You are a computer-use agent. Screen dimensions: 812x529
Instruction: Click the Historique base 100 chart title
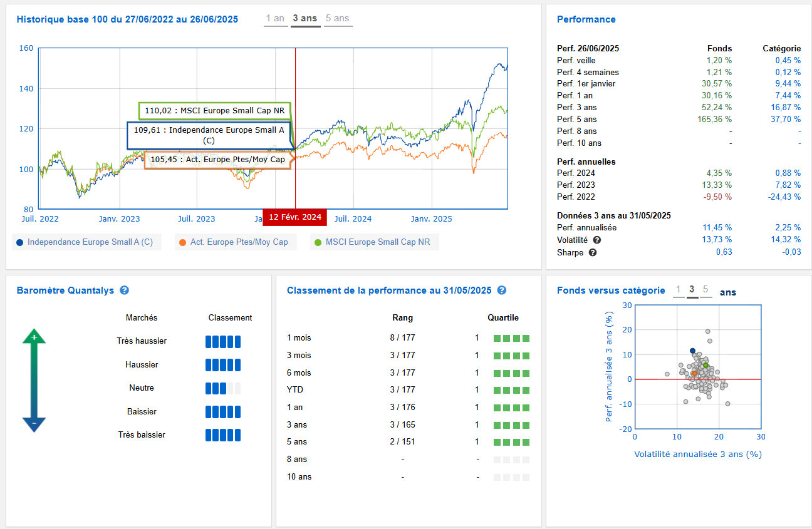127,19
